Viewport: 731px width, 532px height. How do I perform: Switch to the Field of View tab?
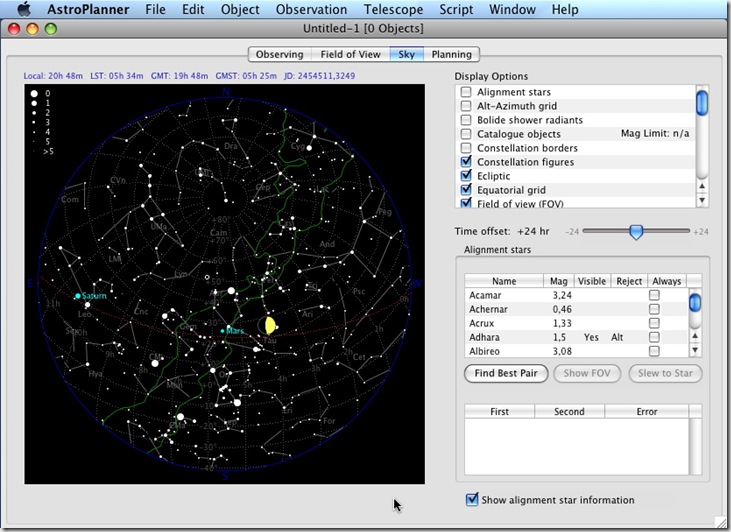[x=351, y=54]
